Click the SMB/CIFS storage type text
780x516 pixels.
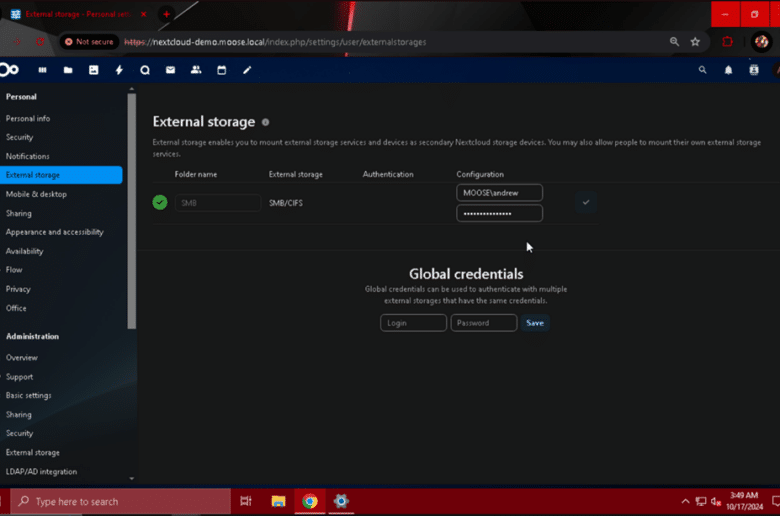point(286,203)
